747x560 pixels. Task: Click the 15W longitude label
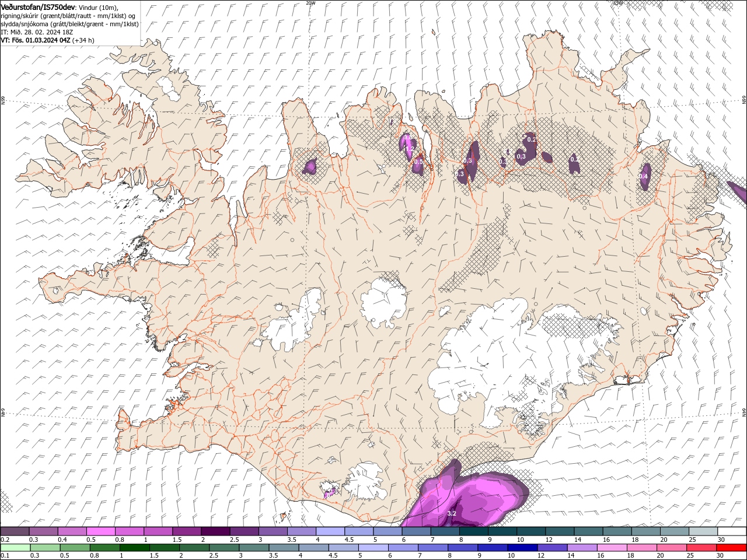(x=618, y=3)
